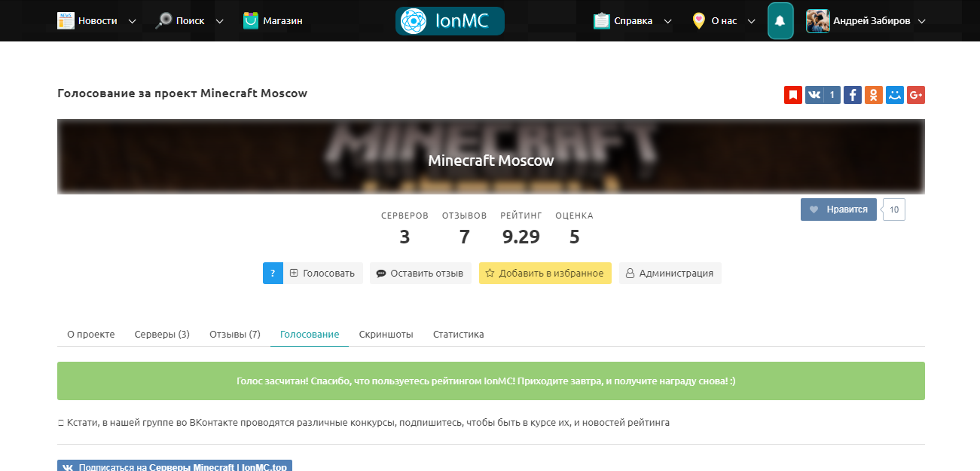Toggle the Нравится like button
980x471 pixels.
coord(838,210)
